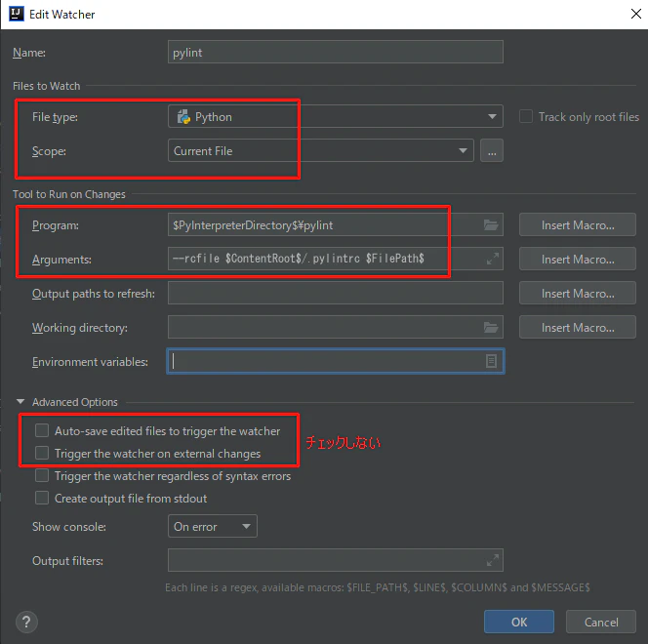Click Insert Macro for Working directory
This screenshot has height=644, width=648.
578,327
